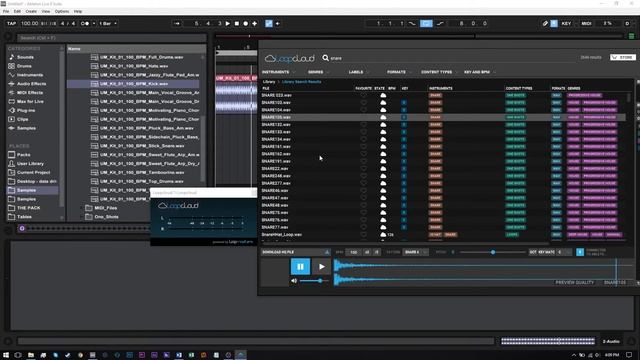Open THE PACK folder in Places

click(28, 208)
